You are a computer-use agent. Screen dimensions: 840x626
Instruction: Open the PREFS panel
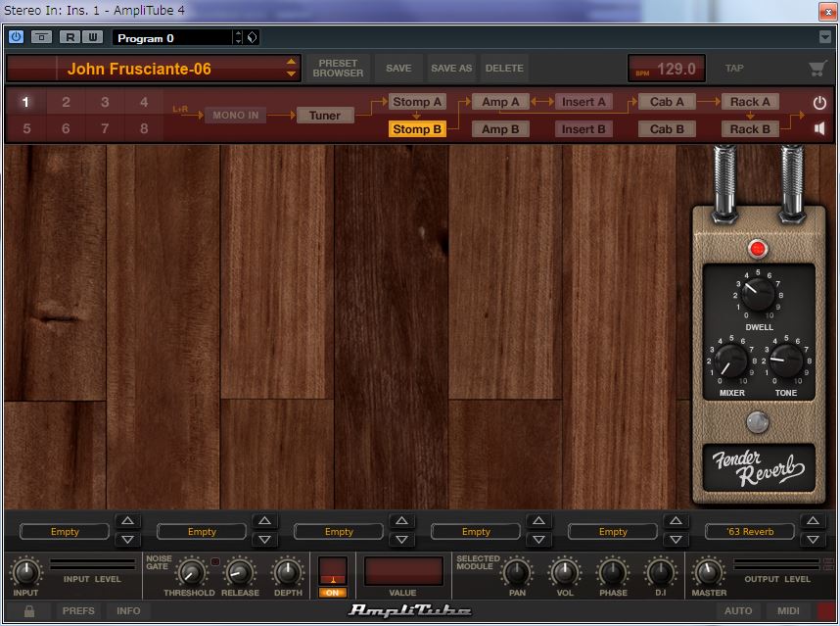78,610
